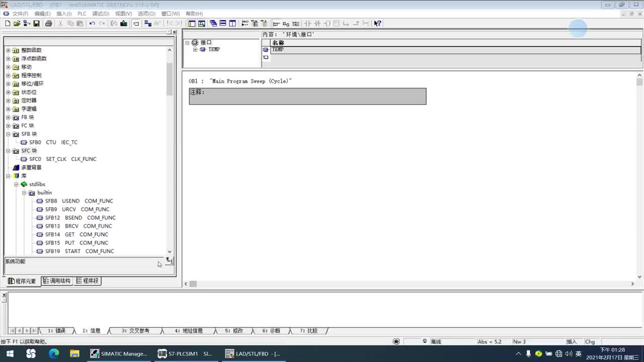The height and width of the screenshot is (362, 644).
Task: Switch to the 程序段 tab
Action: tap(87, 281)
